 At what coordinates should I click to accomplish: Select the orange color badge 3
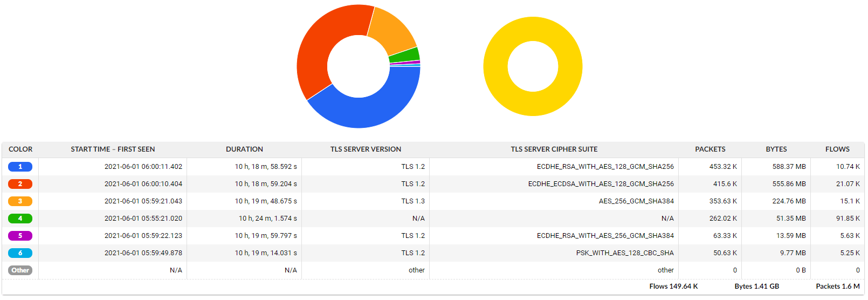20,201
